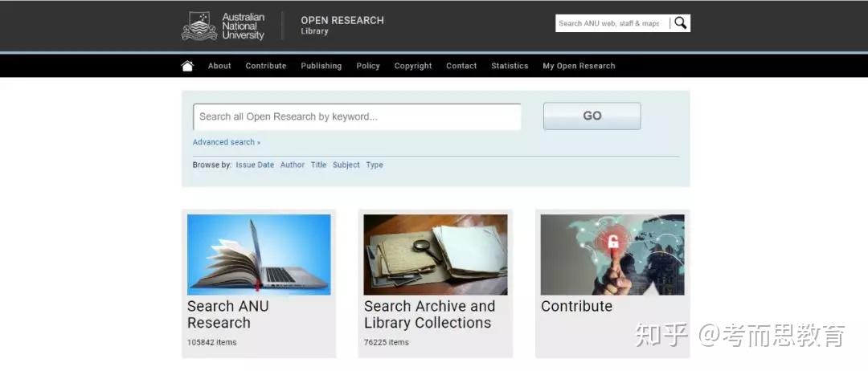Viewport: 868px width, 371px height.
Task: Open the Copyright menu item
Action: pos(413,66)
